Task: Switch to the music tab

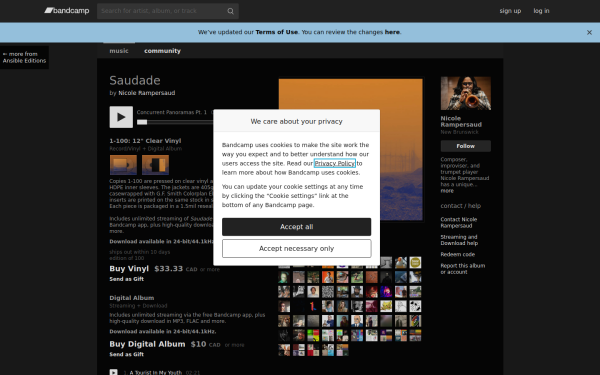Action: [119, 51]
